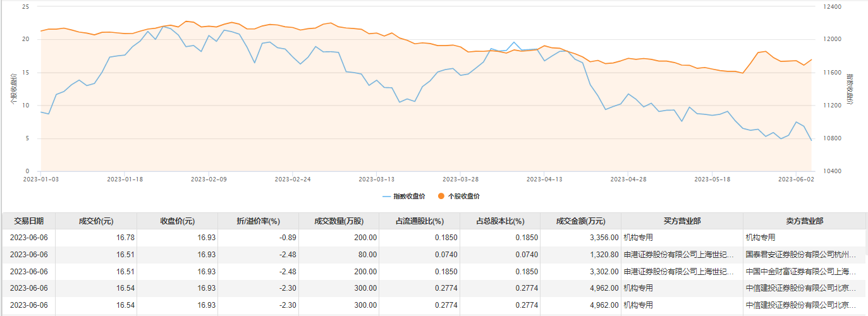This screenshot has width=868, height=316.
Task: Click the 2023-01-03 x-axis date label
Action: [41, 179]
